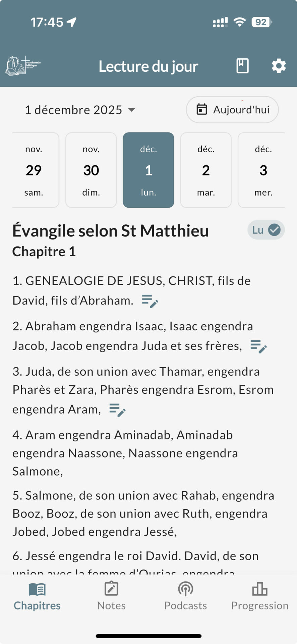Image resolution: width=297 pixels, height=644 pixels.
Task: Jump to today with Aujourd'hui button
Action: (232, 110)
